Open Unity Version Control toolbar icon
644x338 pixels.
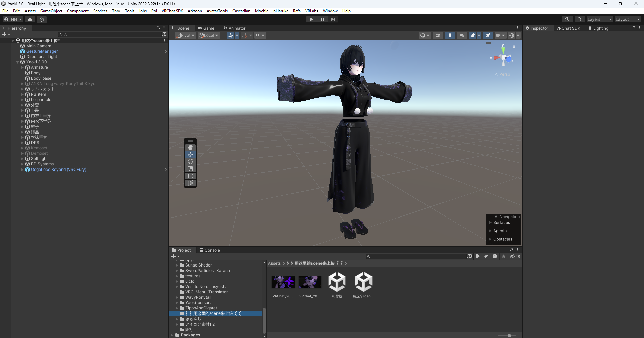click(x=42, y=19)
